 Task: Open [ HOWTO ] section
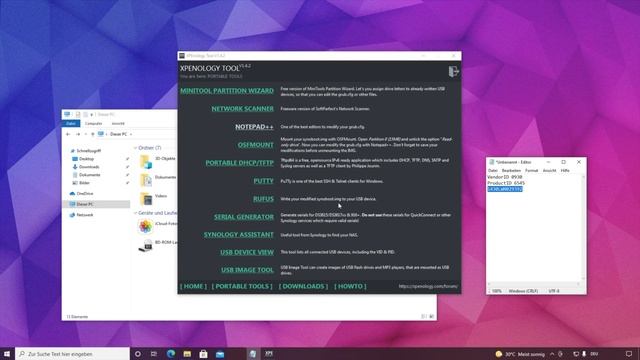click(x=350, y=287)
